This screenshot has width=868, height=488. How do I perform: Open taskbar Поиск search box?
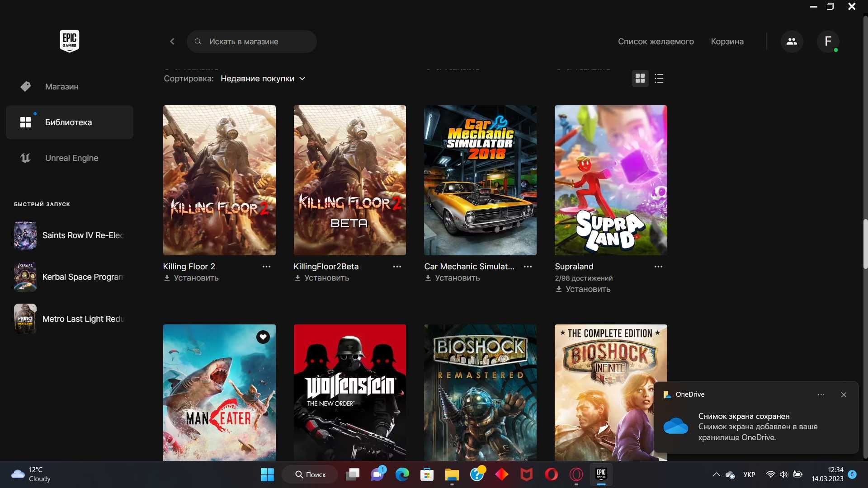pos(310,475)
